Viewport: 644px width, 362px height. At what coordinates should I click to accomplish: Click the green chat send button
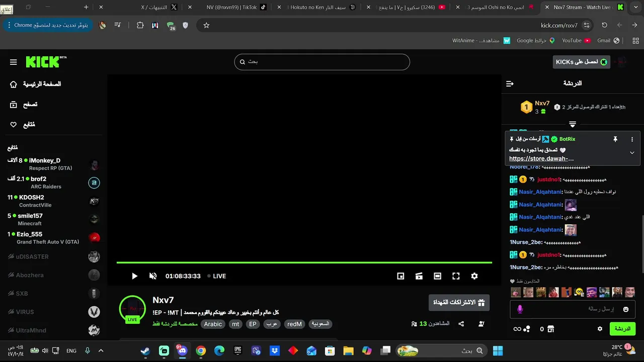pyautogui.click(x=622, y=329)
